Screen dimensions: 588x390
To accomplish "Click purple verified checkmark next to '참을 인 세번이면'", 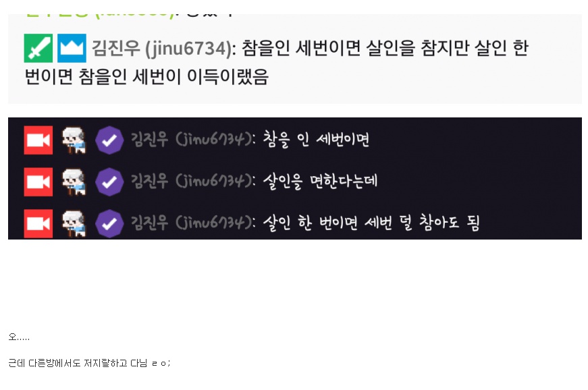I will [109, 140].
